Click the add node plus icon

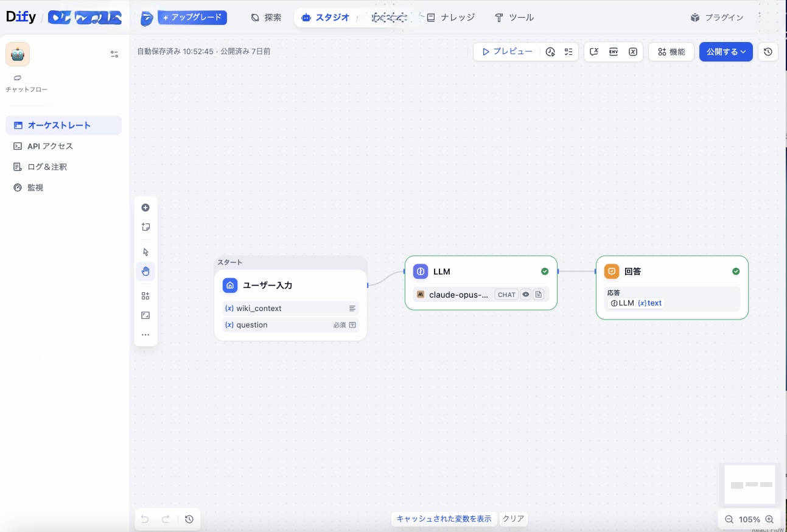coord(145,208)
